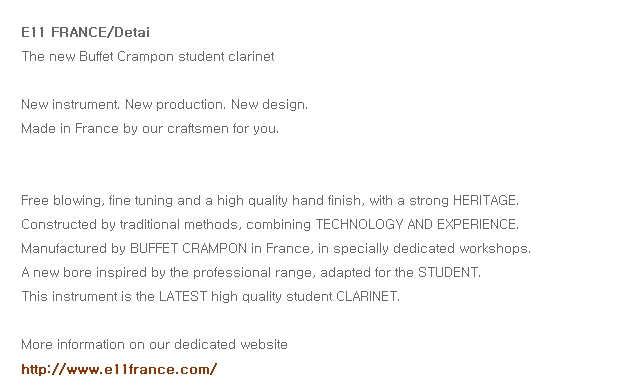Click the phrase "Manufactured by" at line start
Screen dimensions: 640x392
point(73,249)
